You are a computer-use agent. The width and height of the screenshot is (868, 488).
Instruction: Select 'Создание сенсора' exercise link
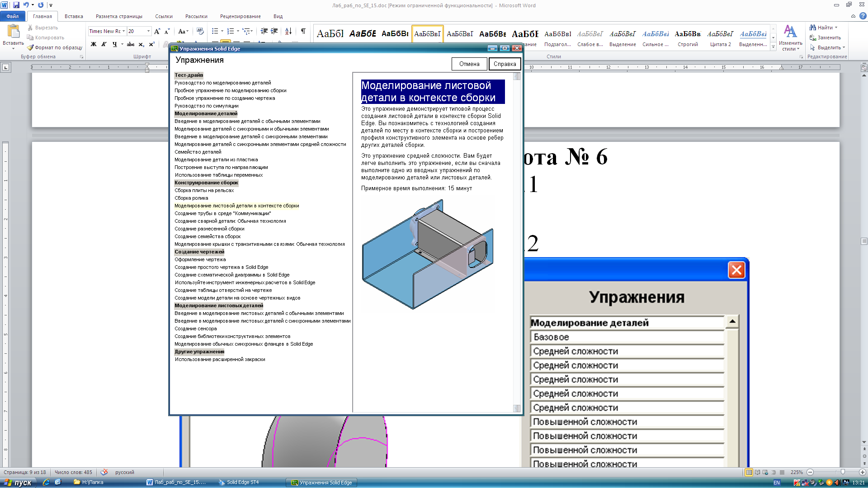(195, 328)
